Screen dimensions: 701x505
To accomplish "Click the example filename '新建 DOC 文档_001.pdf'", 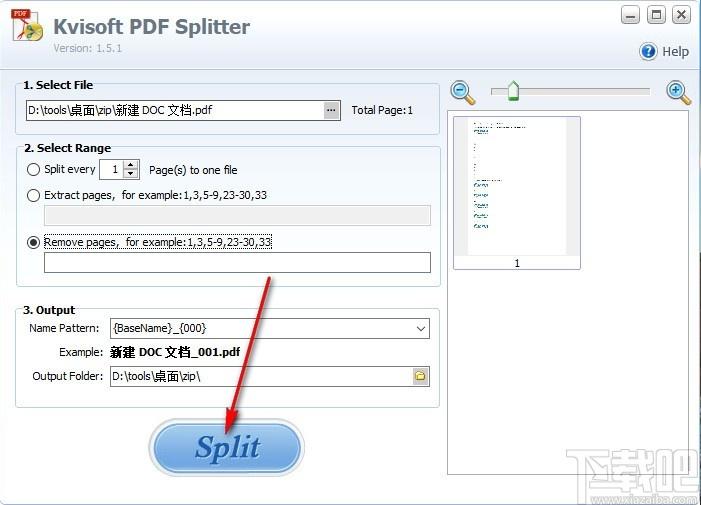I will 175,352.
